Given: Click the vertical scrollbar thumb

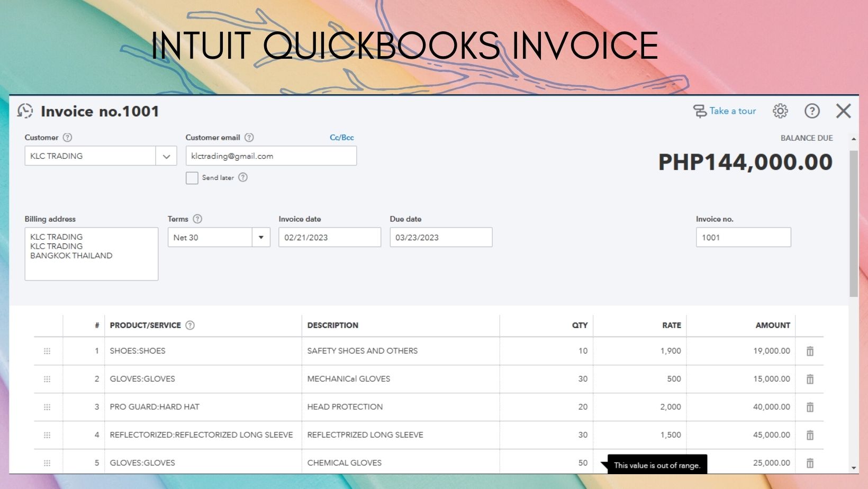Looking at the screenshot, I should click(853, 223).
